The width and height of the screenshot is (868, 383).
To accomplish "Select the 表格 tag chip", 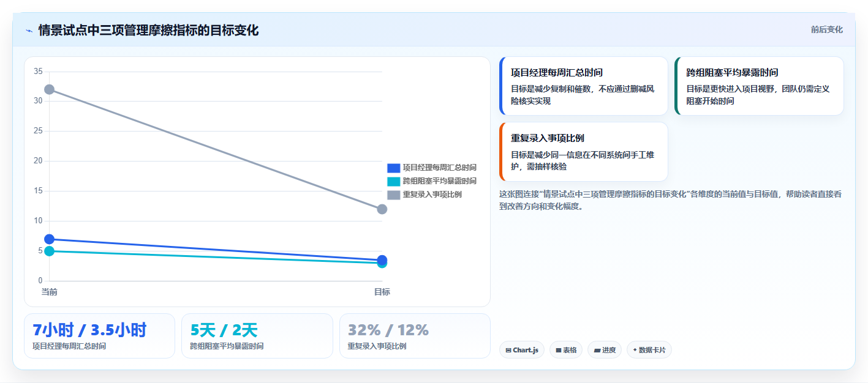I will point(566,350).
